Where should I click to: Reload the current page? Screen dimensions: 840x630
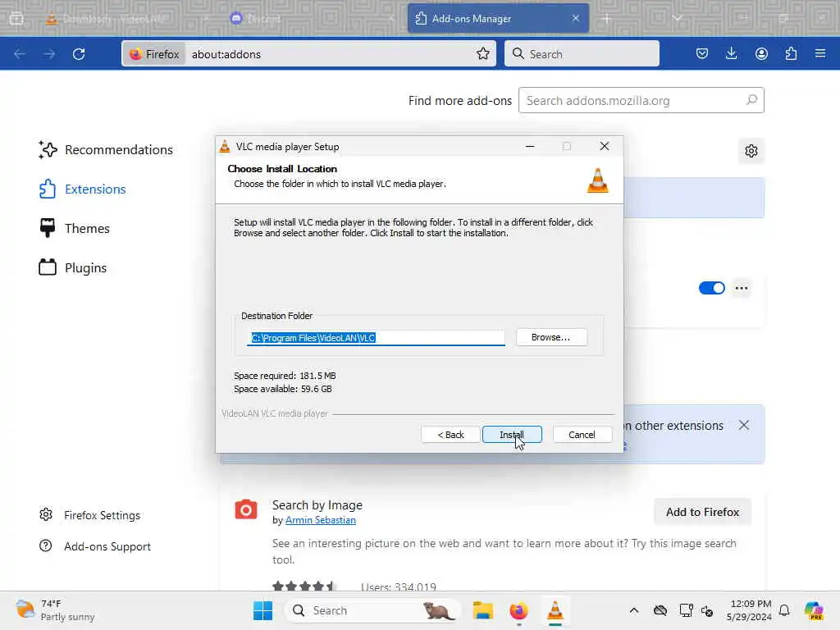coord(79,53)
